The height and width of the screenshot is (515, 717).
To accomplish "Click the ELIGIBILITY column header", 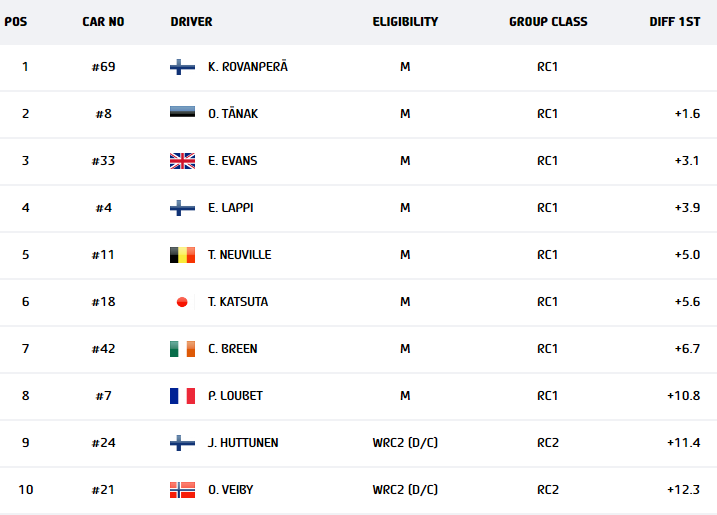I will pyautogui.click(x=405, y=22).
